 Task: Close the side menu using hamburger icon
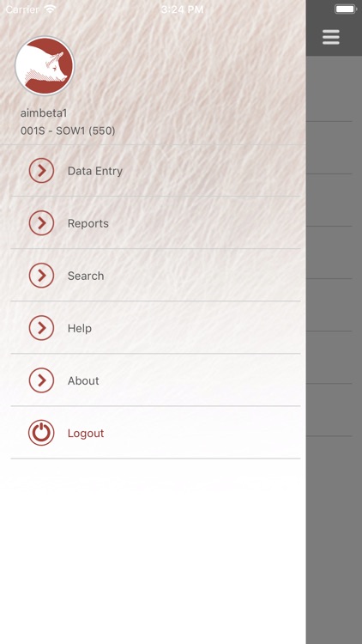[331, 37]
